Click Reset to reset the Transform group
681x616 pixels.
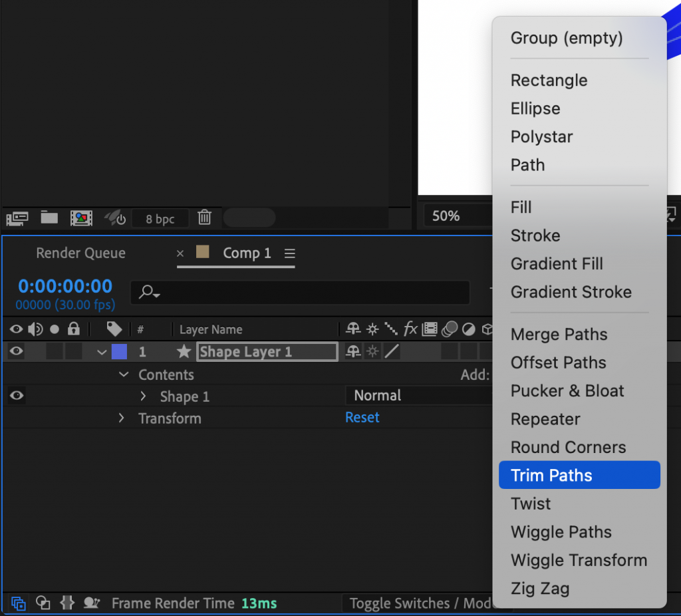pos(362,418)
